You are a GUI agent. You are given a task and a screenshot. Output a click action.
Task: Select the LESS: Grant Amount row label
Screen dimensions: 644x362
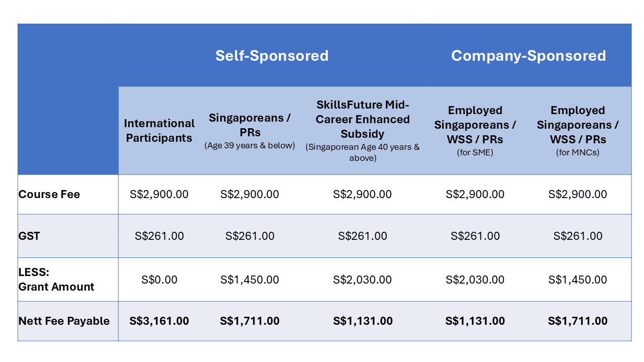tap(56, 280)
